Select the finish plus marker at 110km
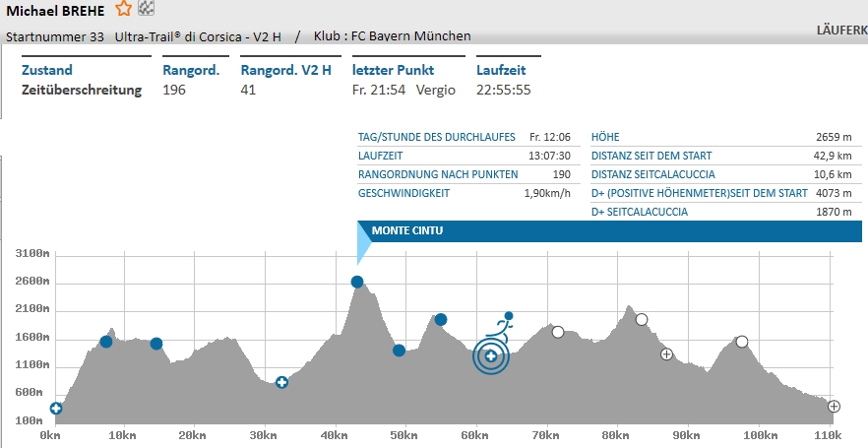 (x=835, y=407)
